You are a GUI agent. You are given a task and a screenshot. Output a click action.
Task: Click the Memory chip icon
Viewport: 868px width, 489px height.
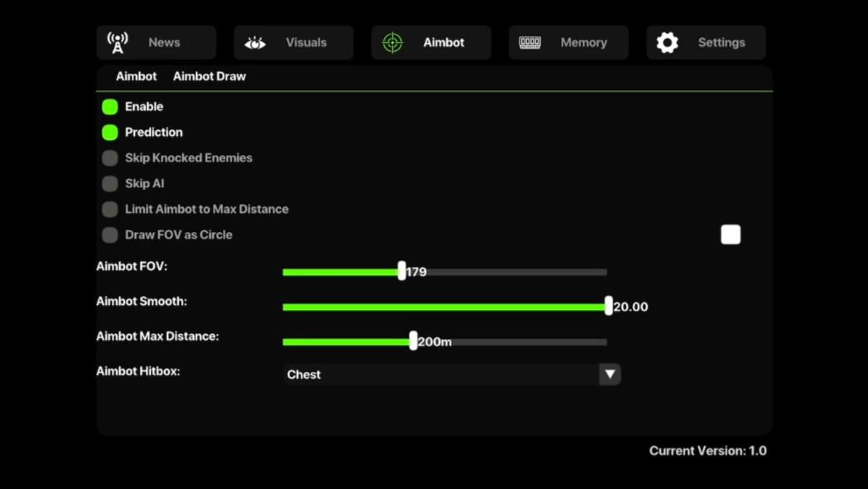click(530, 42)
